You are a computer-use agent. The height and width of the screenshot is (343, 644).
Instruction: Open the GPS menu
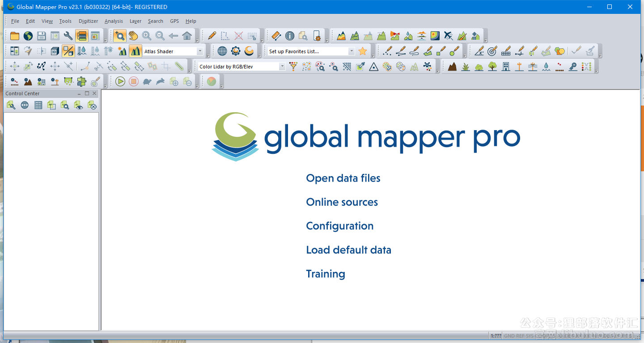[x=174, y=21]
